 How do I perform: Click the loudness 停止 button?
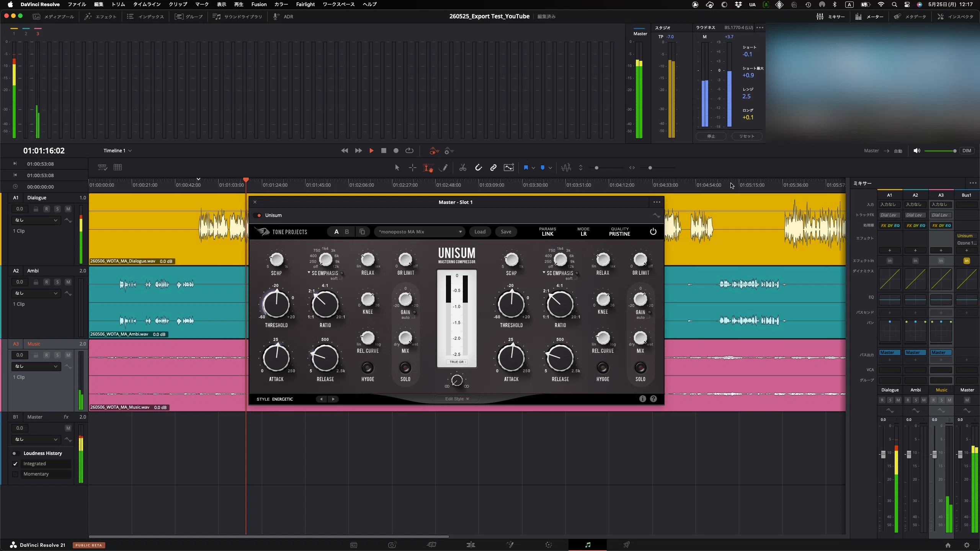(711, 136)
